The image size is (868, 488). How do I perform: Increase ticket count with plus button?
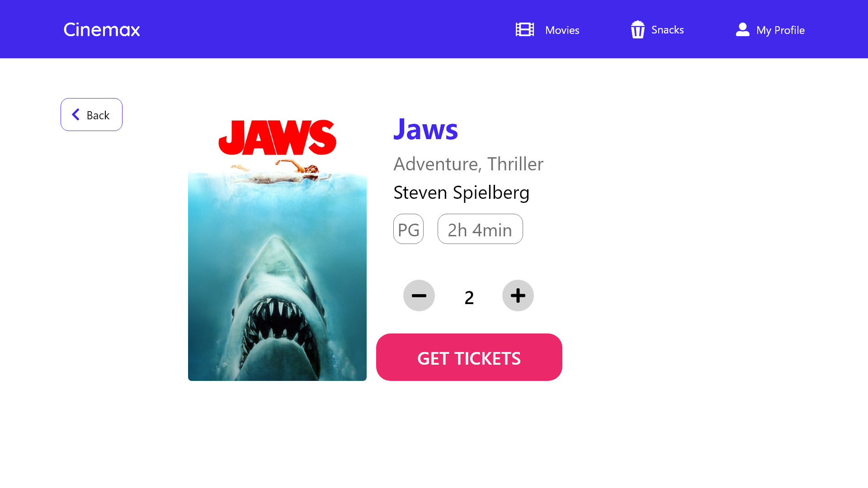click(518, 296)
